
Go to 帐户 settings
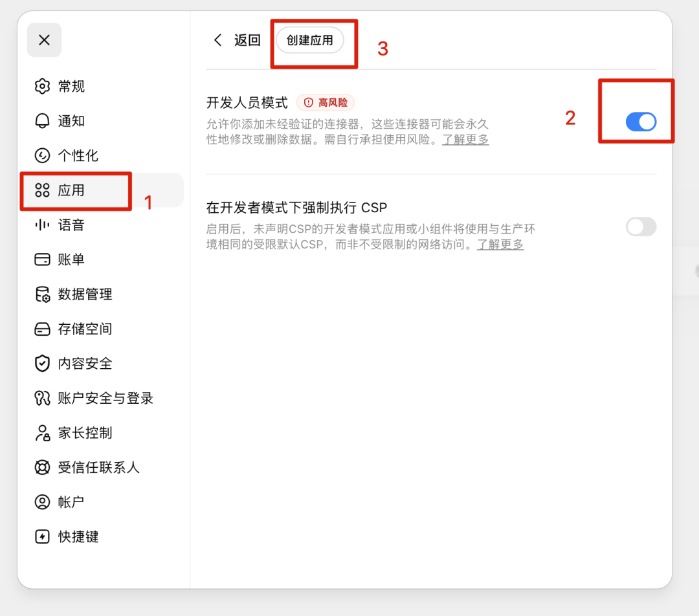pos(102,502)
